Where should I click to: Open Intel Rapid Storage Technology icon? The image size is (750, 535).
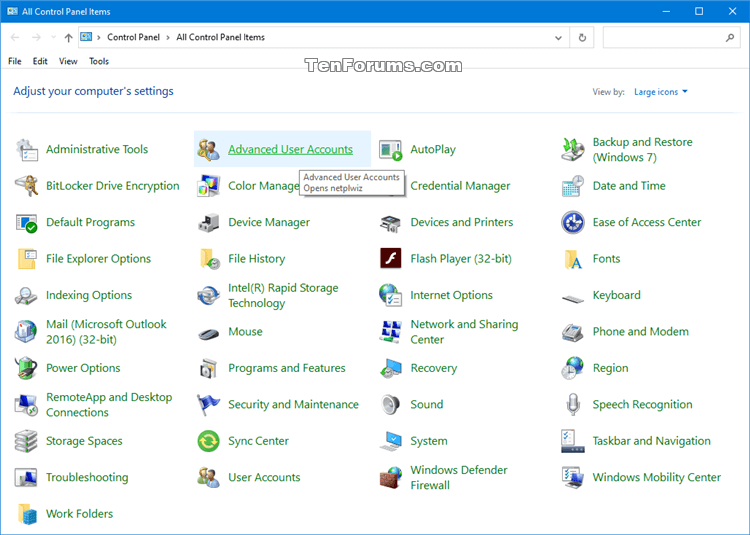point(209,295)
